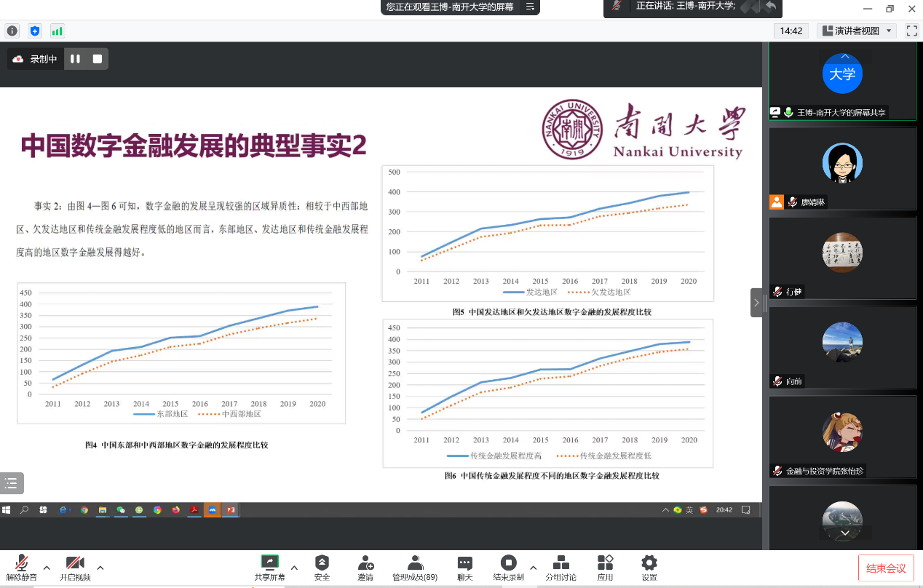Check the green network signal icon
The width and height of the screenshot is (923, 588).
57,31
